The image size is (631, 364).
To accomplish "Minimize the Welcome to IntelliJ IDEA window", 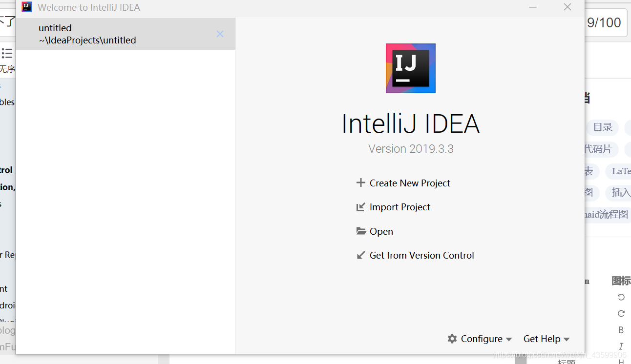I will pos(533,7).
